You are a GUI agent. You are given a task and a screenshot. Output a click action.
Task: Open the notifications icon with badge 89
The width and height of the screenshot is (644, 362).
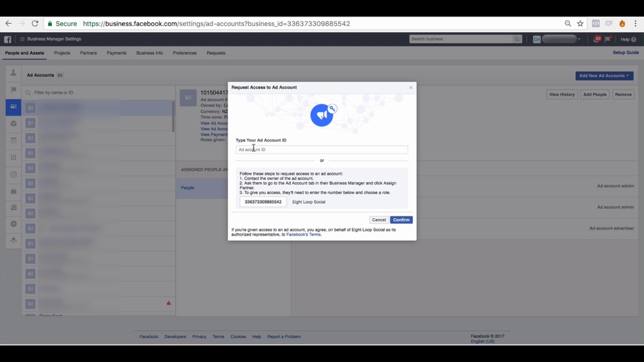[597, 39]
